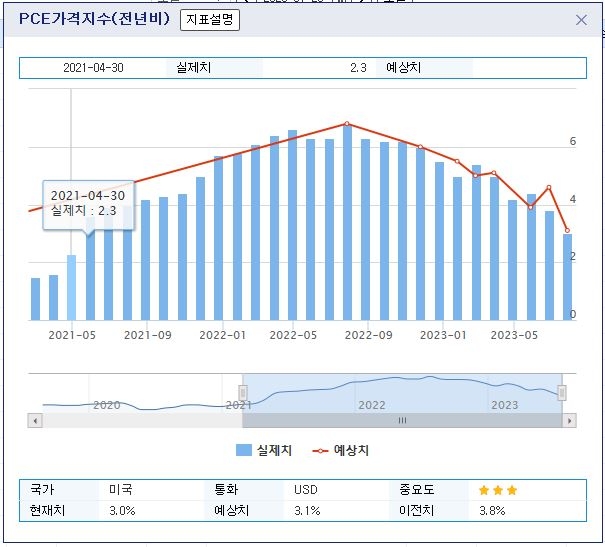Click the 2.3 actual value in the info bar
This screenshot has width=605, height=547.
tap(358, 68)
